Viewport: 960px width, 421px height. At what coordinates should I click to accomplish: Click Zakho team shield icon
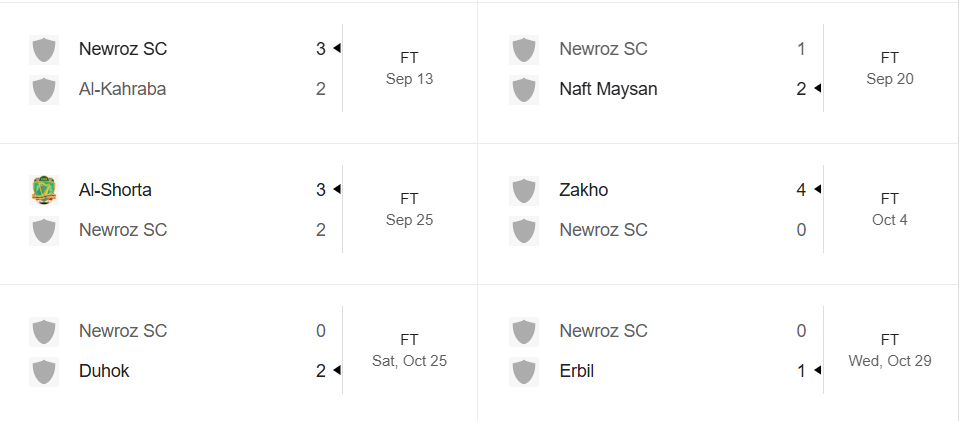(x=524, y=190)
